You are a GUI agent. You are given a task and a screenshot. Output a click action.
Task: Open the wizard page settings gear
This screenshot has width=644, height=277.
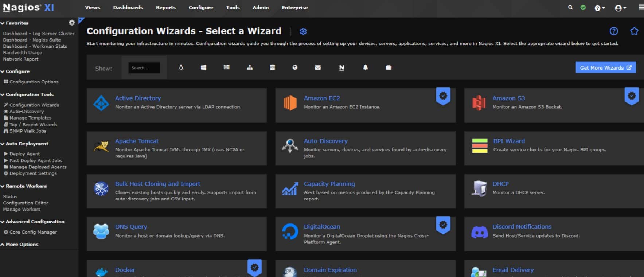tap(303, 31)
